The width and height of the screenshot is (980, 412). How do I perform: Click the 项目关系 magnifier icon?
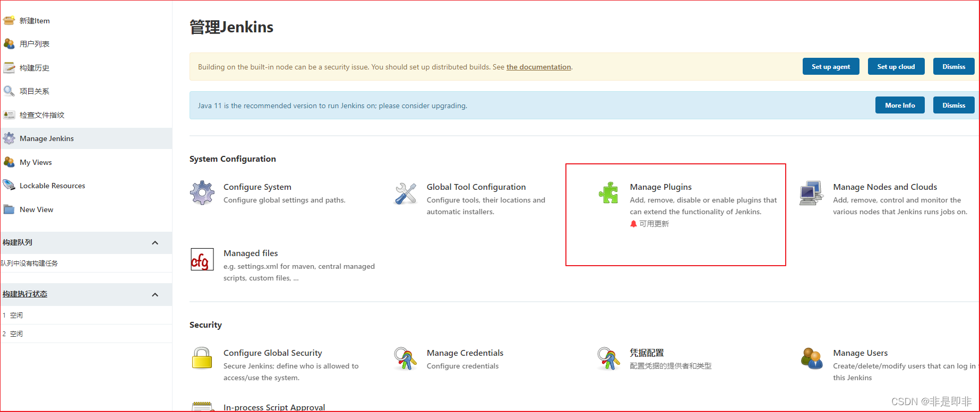point(9,91)
